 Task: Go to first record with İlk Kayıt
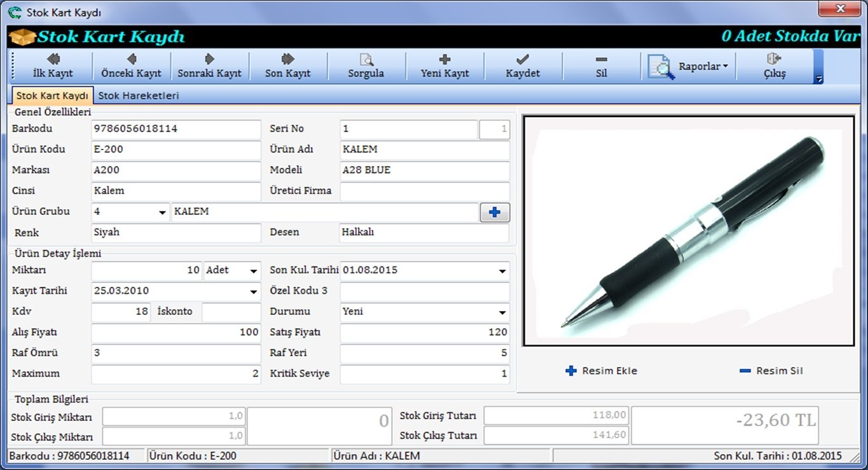point(53,66)
